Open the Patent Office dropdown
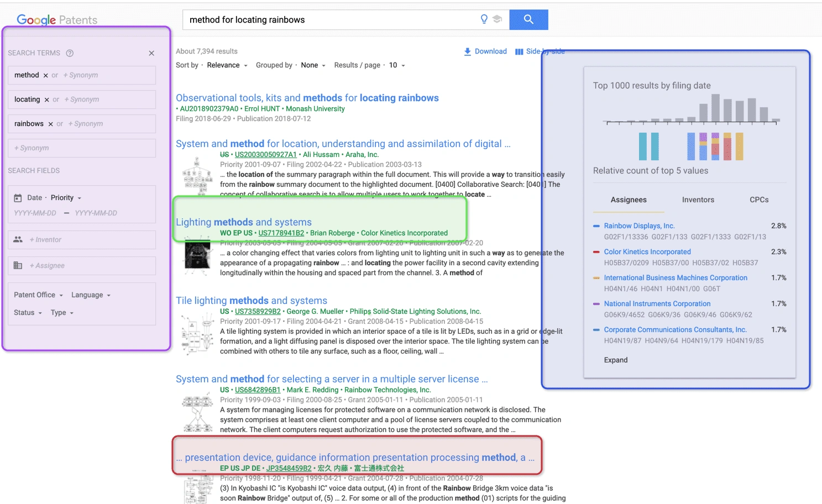This screenshot has height=504, width=822. tap(39, 295)
